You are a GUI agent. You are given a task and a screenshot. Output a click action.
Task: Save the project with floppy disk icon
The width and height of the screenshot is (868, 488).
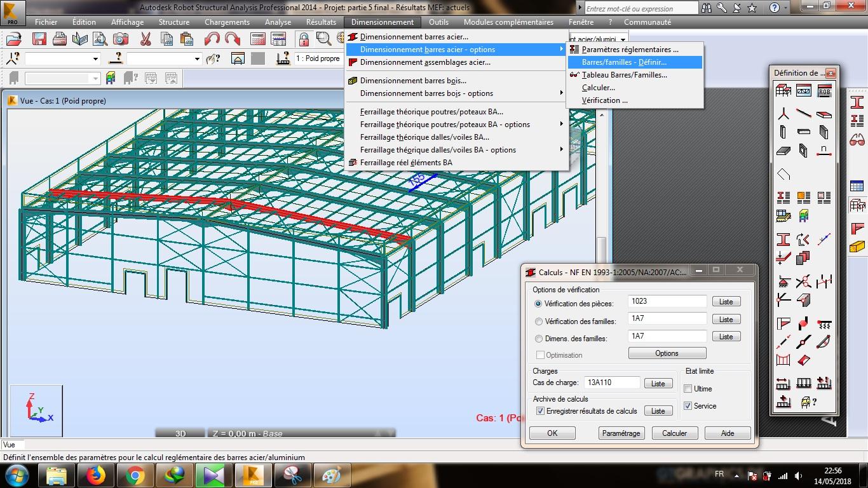(x=39, y=39)
